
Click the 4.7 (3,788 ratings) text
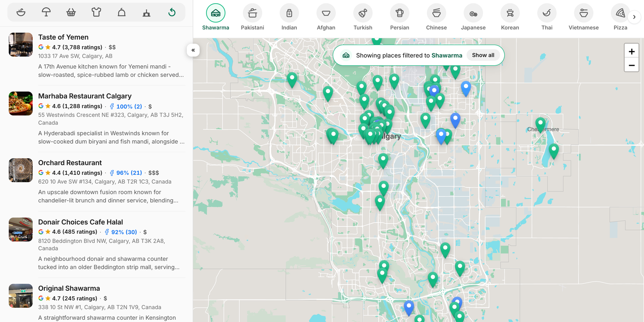click(77, 47)
